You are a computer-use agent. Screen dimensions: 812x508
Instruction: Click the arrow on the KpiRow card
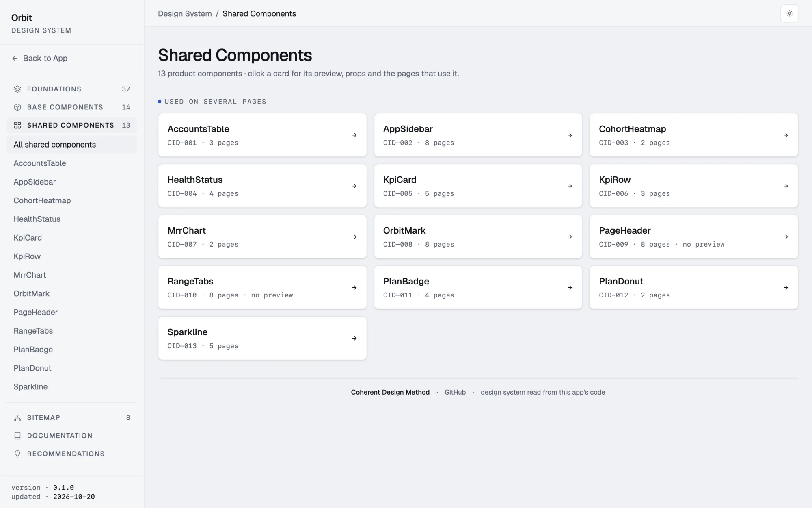[x=786, y=186]
